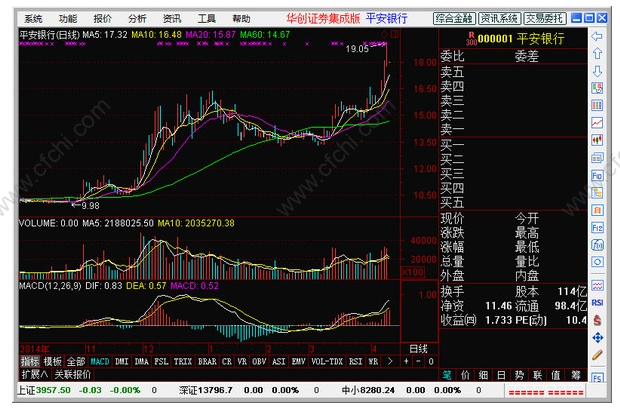620x411 pixels.
Task: Click the 交易委托 button
Action: (545, 19)
